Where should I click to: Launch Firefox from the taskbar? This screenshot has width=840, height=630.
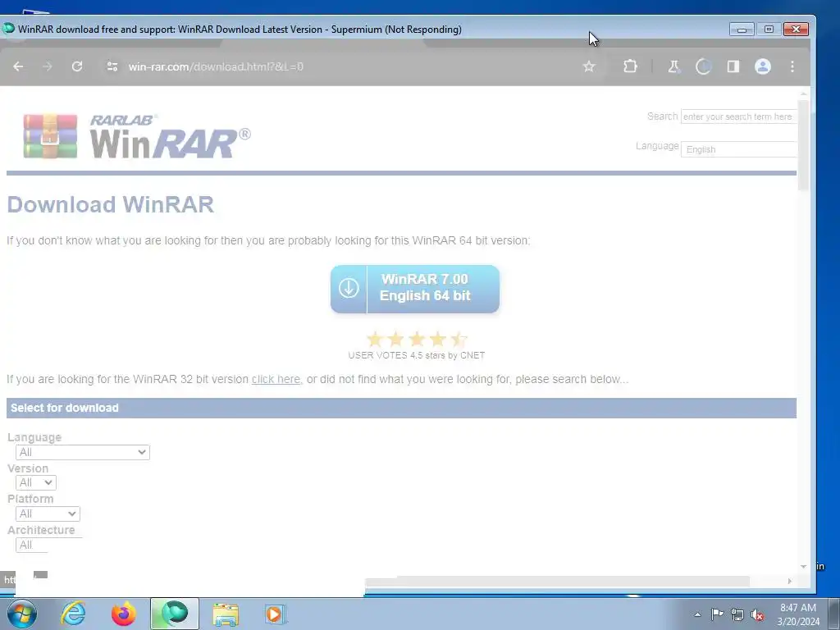(x=123, y=614)
